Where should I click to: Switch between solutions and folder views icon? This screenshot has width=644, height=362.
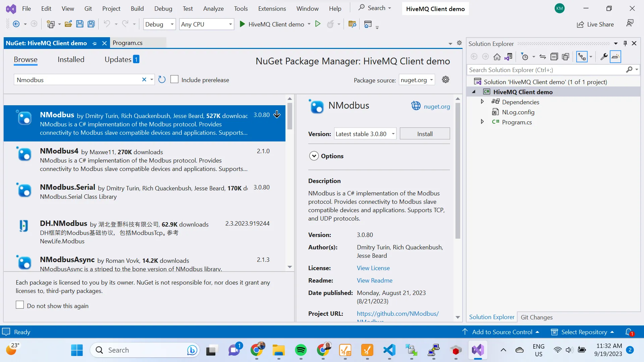(508, 57)
